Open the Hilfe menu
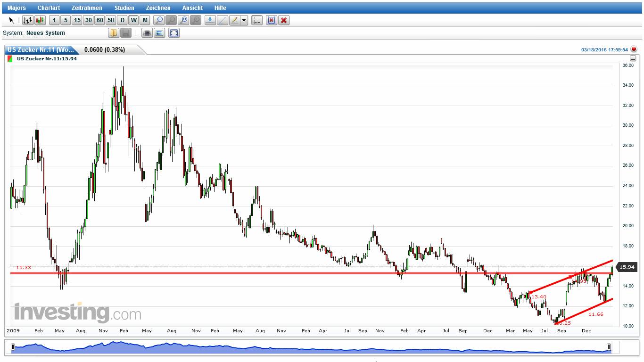The height and width of the screenshot is (362, 644). 220,8
